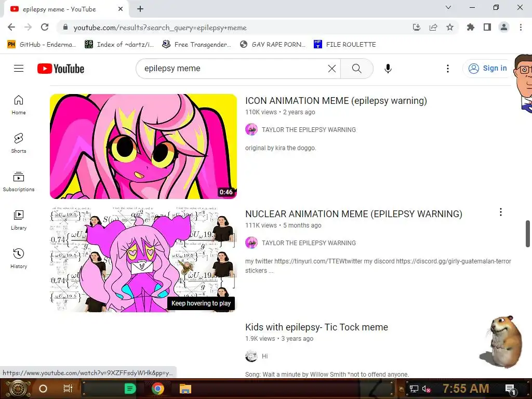Click channel avatar under NUCLEAR ANIMATION MEME

(x=251, y=243)
